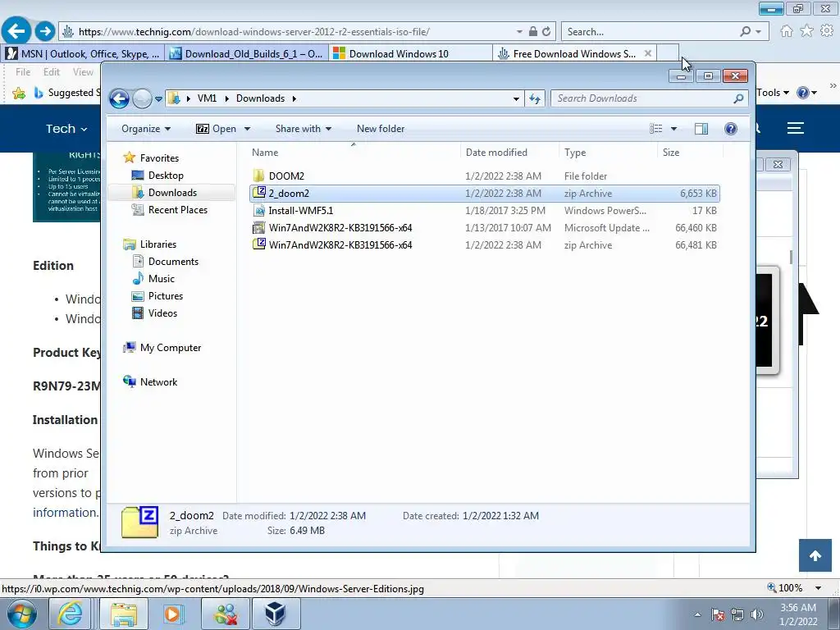Click the arrow after Downloads in the breadcrumb
Image resolution: width=840 pixels, height=630 pixels.
click(294, 98)
